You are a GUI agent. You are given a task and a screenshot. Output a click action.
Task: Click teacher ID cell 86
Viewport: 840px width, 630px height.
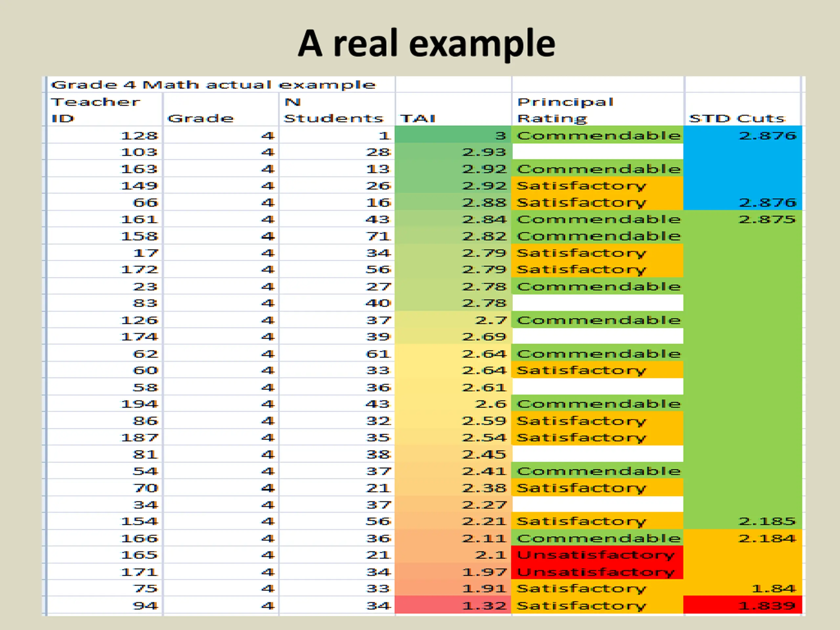point(104,420)
